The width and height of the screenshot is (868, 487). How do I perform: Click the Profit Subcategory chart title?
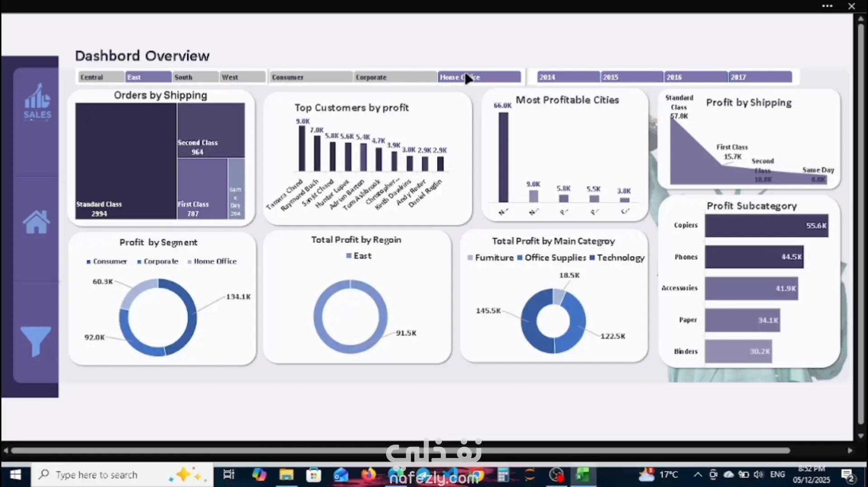tap(752, 206)
